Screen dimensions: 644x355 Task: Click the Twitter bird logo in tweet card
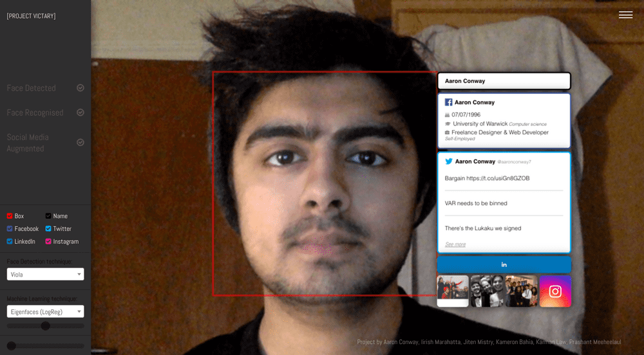point(449,161)
